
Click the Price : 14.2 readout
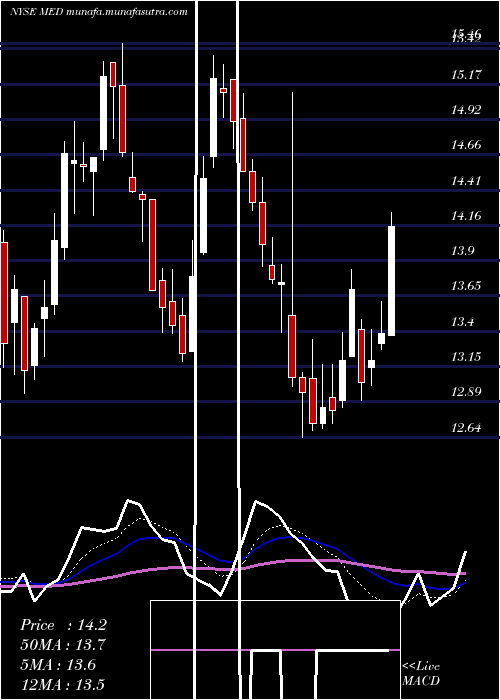coord(63,625)
